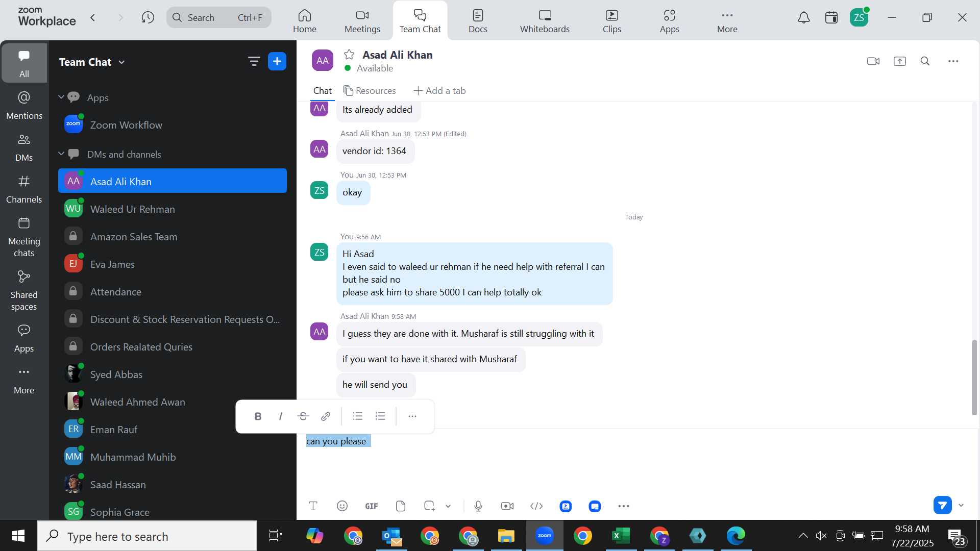Open the GIF picker

371,506
